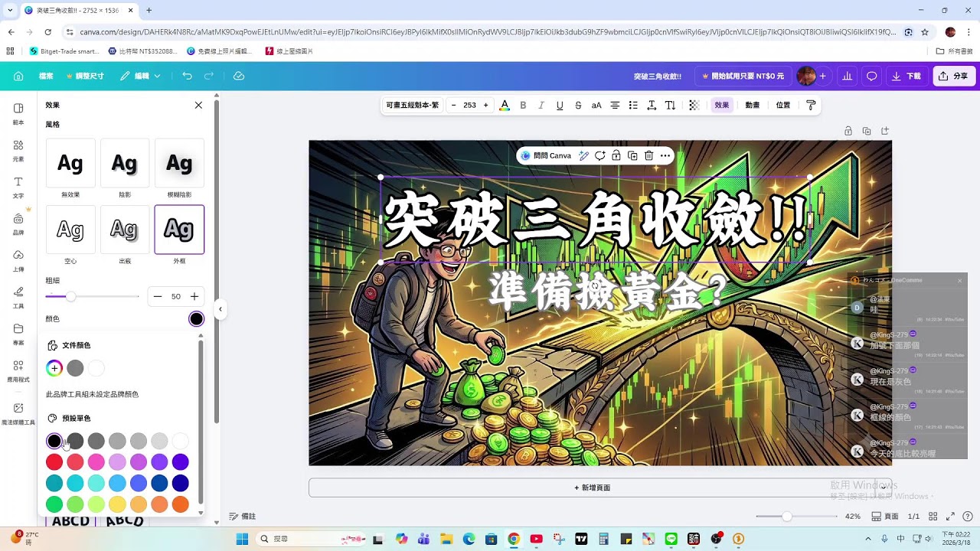Switch to vertical text orientation
Image resolution: width=980 pixels, height=551 pixels.
click(670, 105)
